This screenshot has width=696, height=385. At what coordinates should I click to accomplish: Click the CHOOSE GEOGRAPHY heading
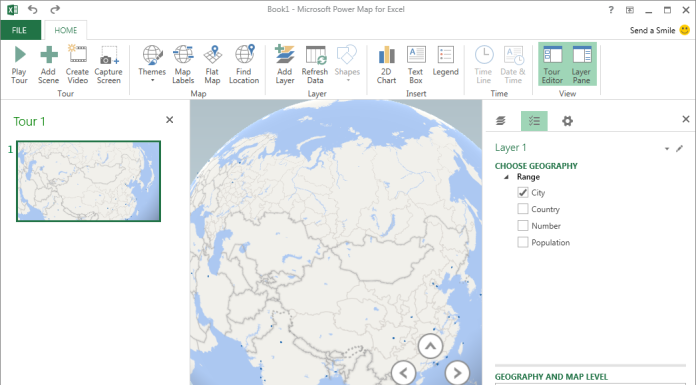(536, 166)
